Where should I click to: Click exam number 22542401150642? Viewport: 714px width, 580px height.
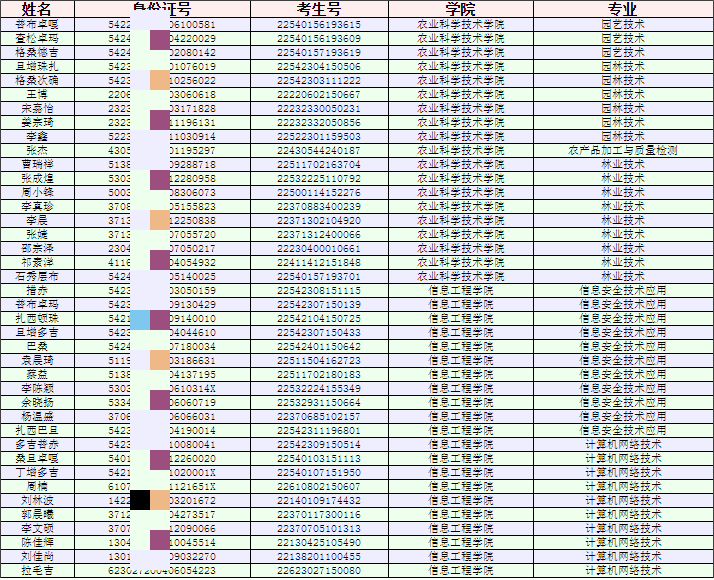pos(319,346)
